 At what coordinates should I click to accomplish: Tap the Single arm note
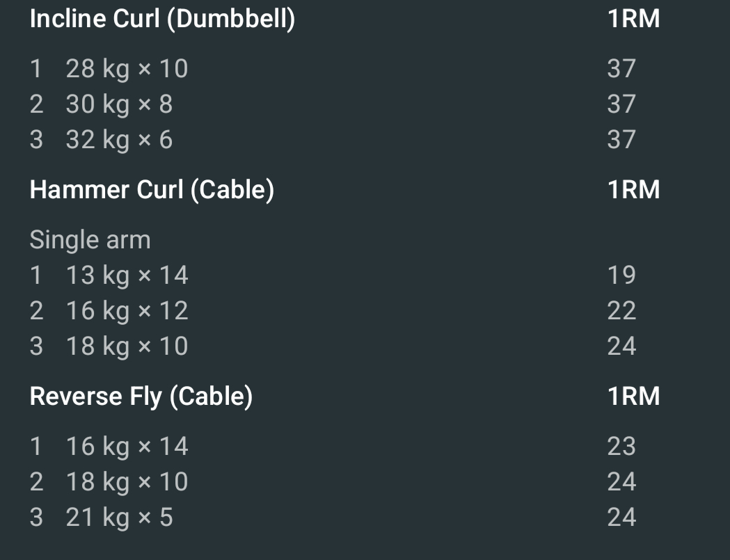[x=90, y=240]
